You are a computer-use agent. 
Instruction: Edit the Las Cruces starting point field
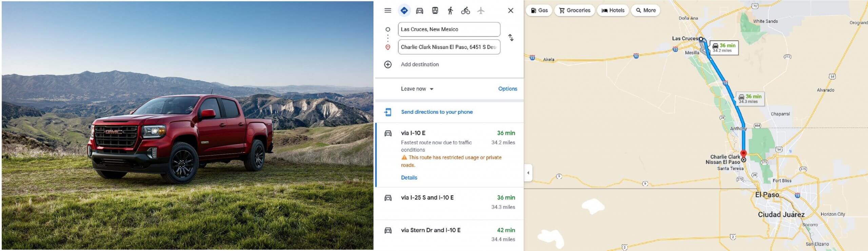point(449,30)
